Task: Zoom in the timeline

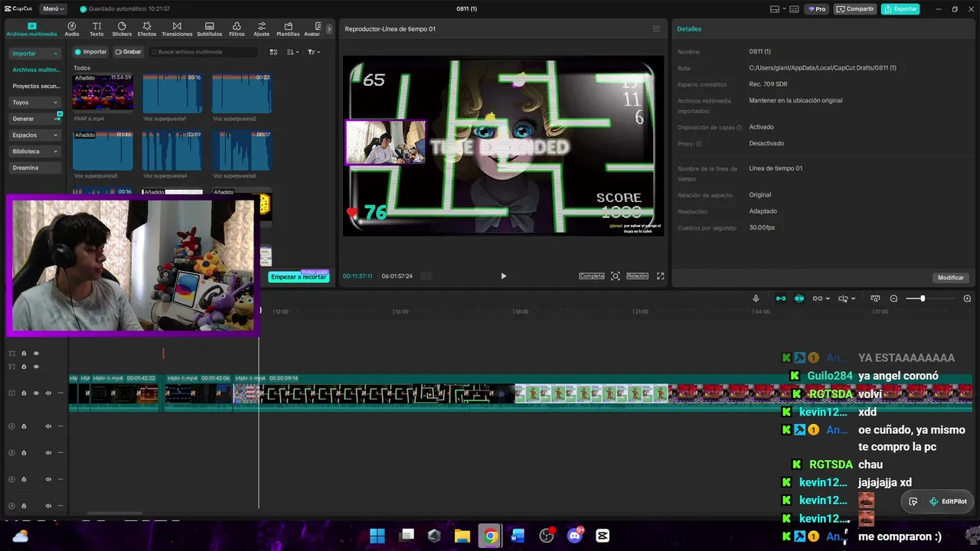Action: point(967,298)
